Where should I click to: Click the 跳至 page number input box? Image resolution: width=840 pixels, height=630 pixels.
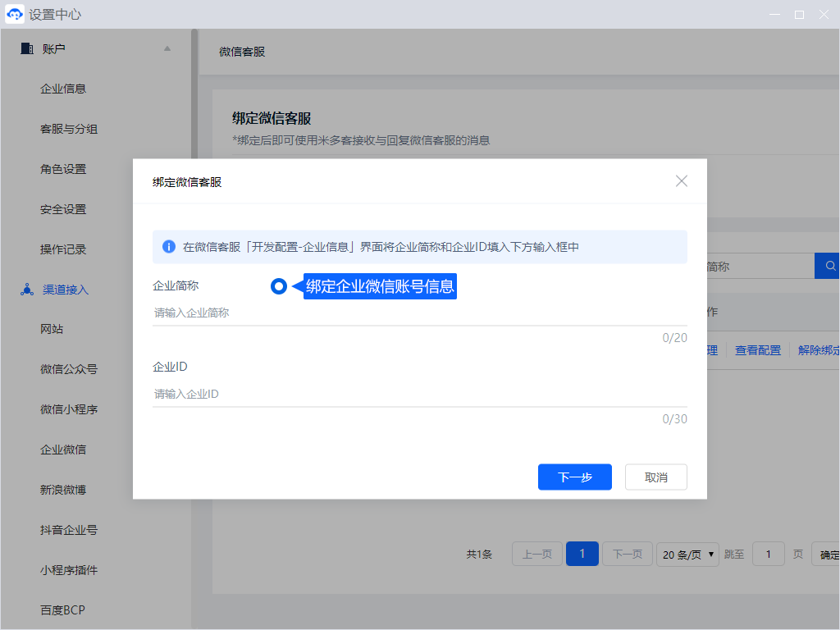click(769, 555)
